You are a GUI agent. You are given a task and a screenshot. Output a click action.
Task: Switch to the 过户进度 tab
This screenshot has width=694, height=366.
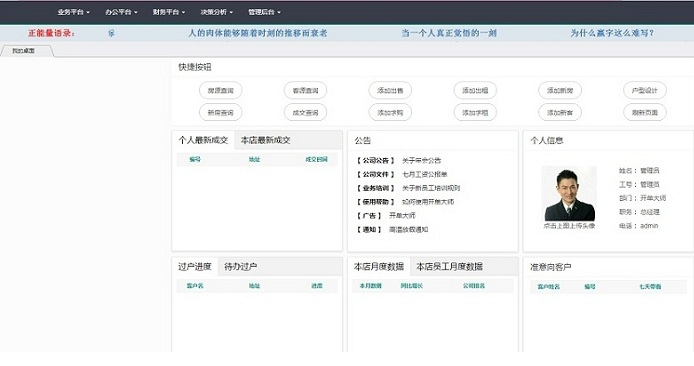pos(195,267)
